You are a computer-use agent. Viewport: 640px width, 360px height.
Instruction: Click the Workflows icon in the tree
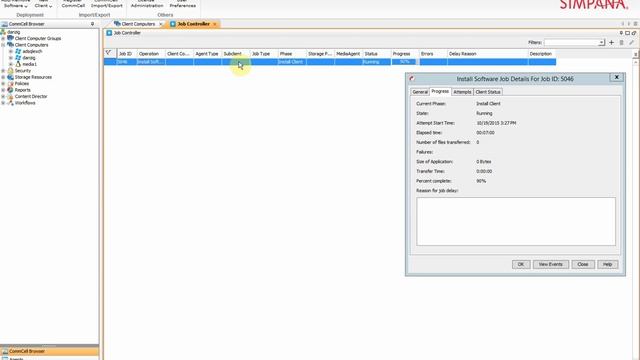(11, 103)
